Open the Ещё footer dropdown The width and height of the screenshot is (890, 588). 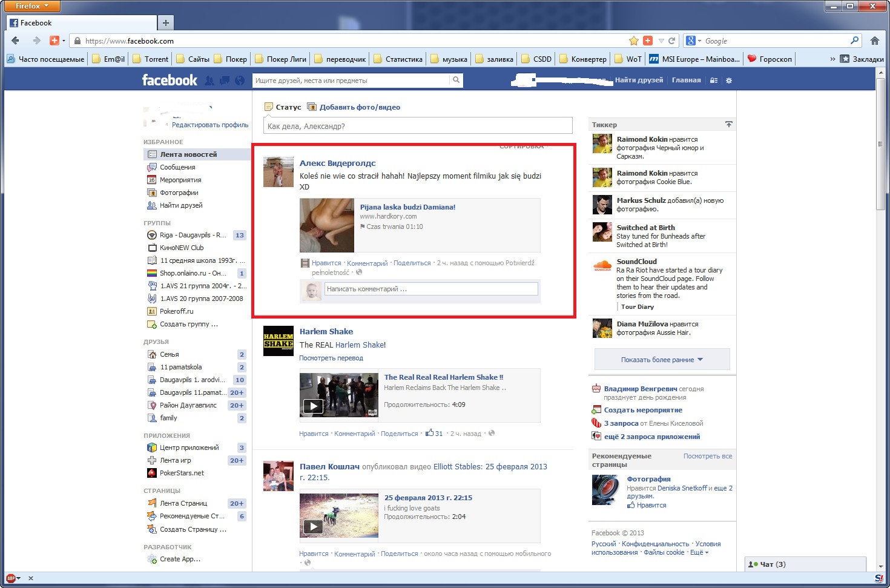point(699,552)
